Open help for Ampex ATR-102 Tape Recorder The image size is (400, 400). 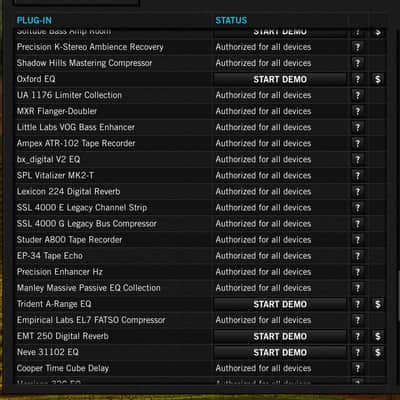[357, 143]
